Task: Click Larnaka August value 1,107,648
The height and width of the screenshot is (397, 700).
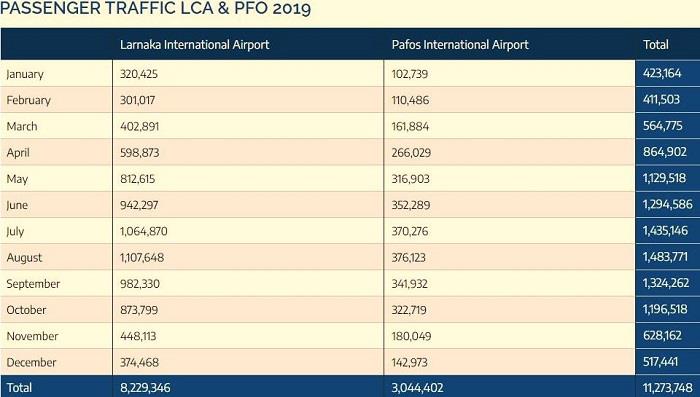Action: coord(142,258)
